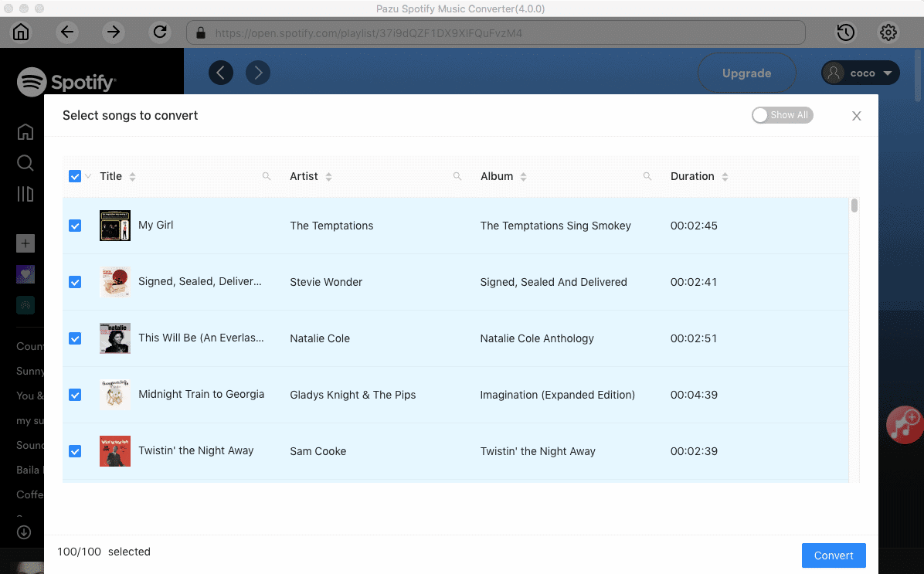Screen dimensions: 924x574
Task: Open Spotify Search in the sidebar
Action: (25, 163)
